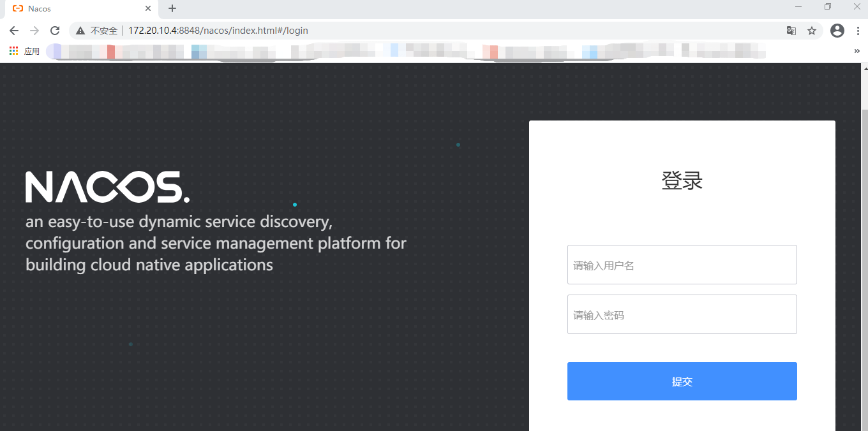Select the Nacos browser tab
868x431 pixels.
pyautogui.click(x=82, y=9)
